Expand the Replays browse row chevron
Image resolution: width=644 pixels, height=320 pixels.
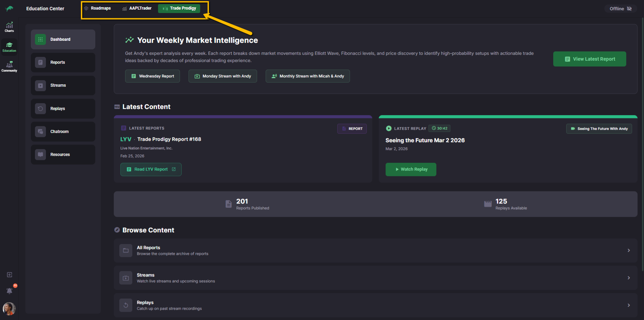coord(629,305)
